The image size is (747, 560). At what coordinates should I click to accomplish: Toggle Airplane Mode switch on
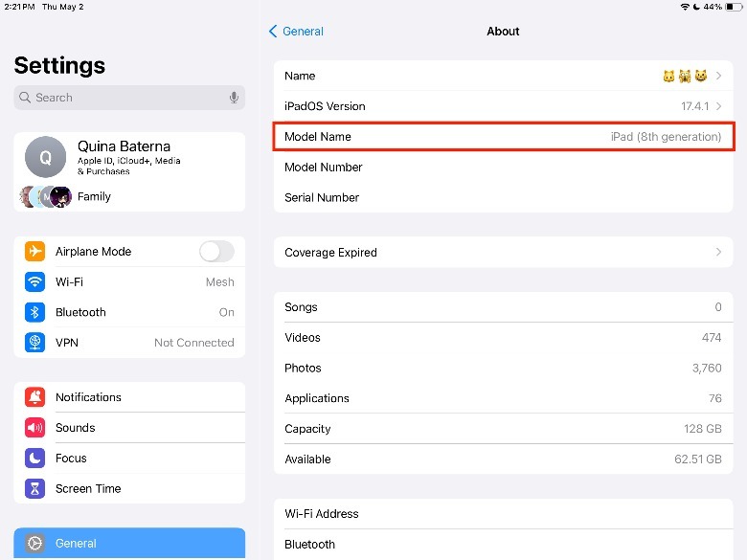(216, 252)
